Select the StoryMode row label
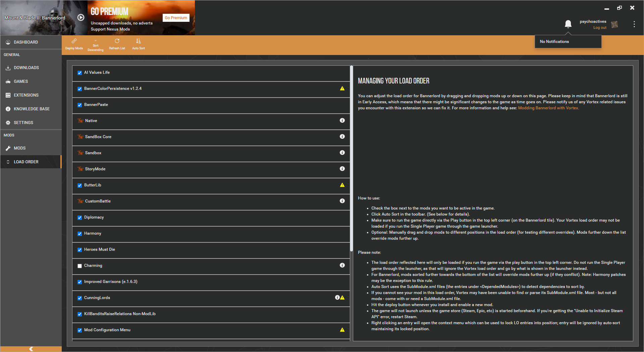Viewport: 644px width, 352px height. tap(95, 169)
